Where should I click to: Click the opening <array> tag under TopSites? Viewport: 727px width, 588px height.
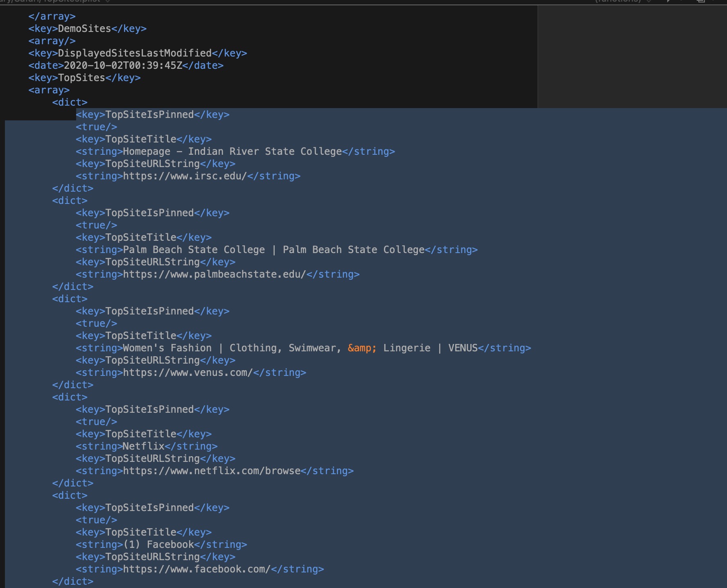pos(49,90)
